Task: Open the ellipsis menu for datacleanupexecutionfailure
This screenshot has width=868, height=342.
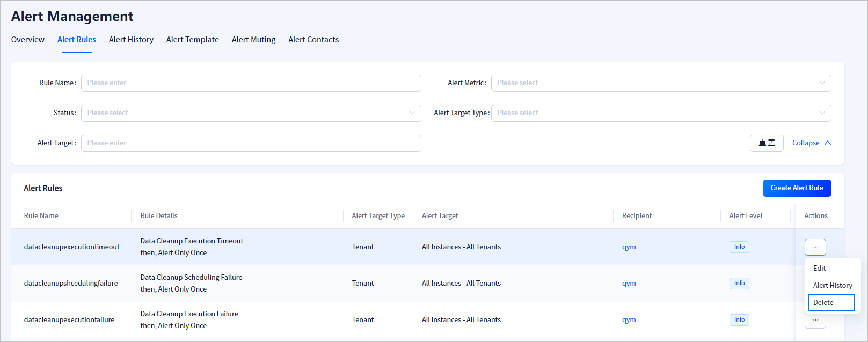Action: click(815, 321)
